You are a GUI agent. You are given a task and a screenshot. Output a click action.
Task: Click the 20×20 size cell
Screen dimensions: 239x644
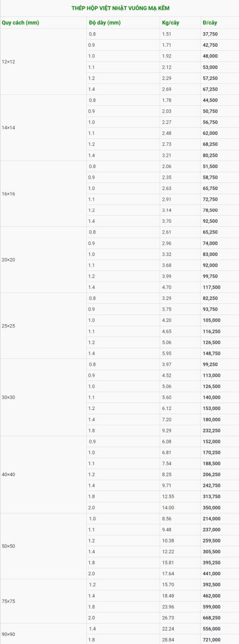coord(43,260)
